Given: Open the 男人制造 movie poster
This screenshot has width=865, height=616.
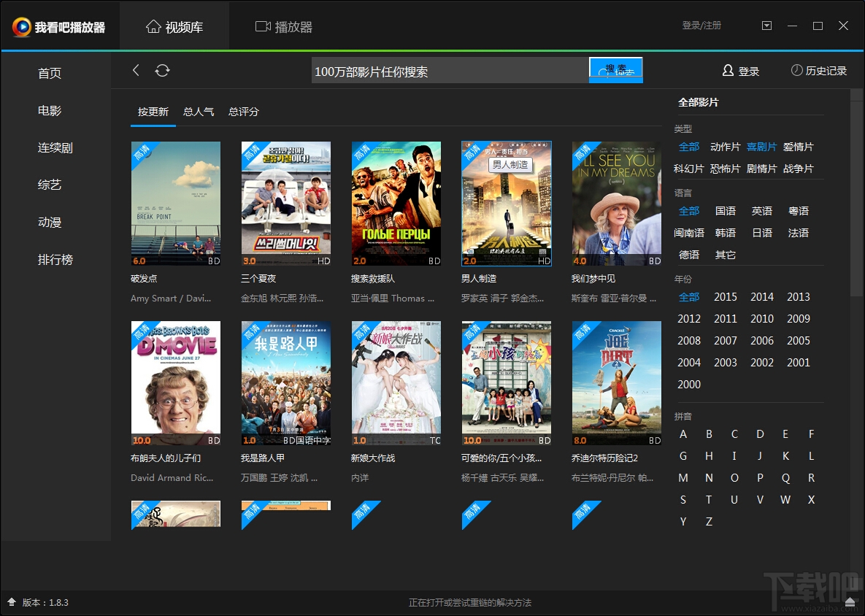Looking at the screenshot, I should point(507,204).
